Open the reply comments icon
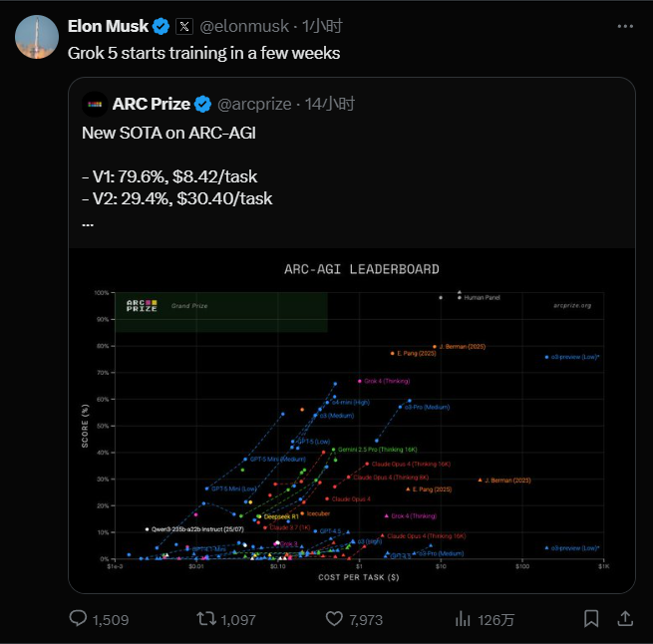 (x=78, y=619)
